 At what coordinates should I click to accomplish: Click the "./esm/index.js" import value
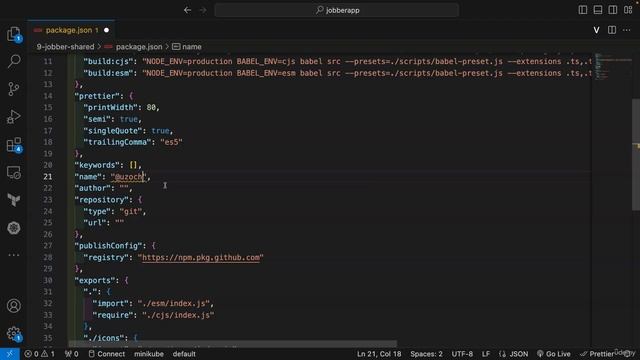(x=173, y=303)
